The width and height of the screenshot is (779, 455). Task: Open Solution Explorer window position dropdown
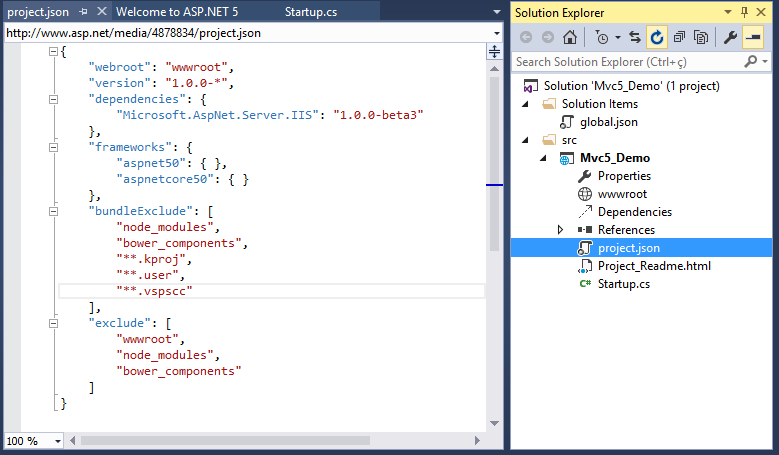click(728, 12)
